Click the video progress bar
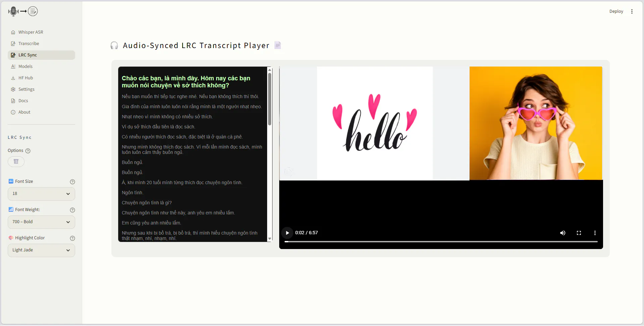 [441, 242]
